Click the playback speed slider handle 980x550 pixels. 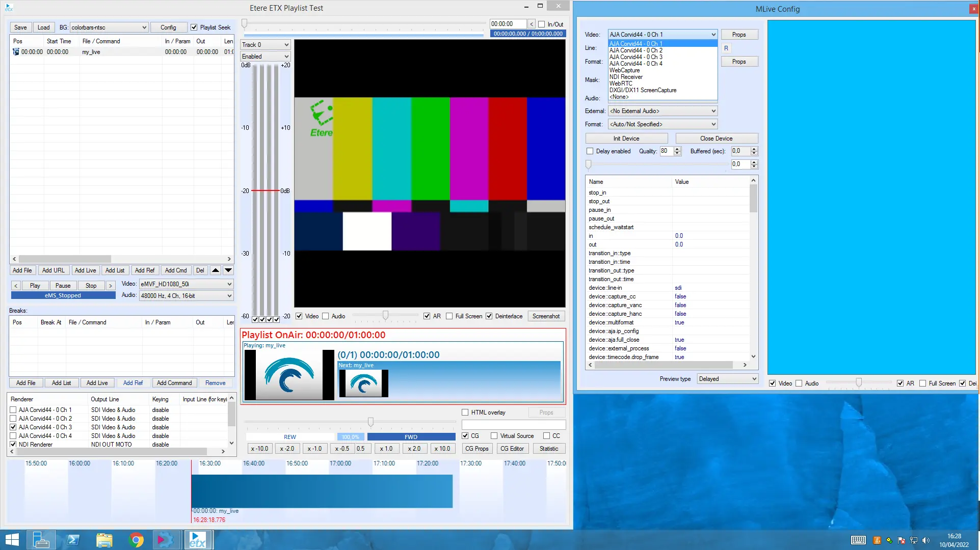(x=370, y=422)
